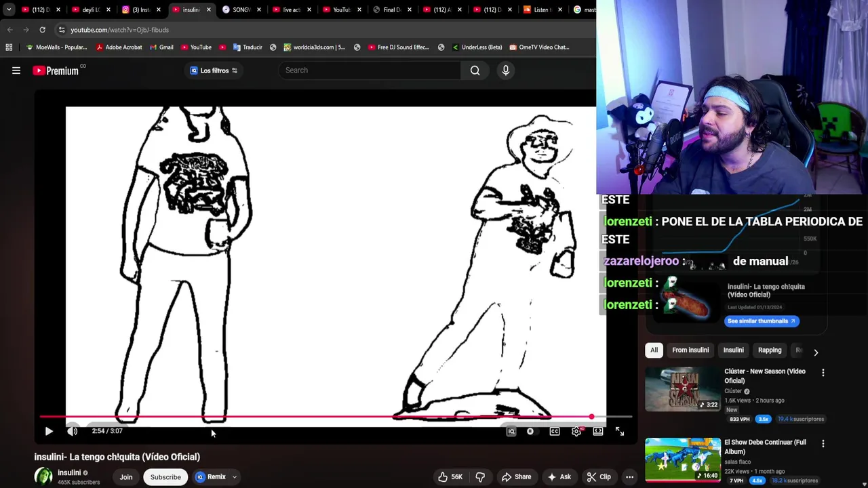Mute the video using the volume icon
Viewport: 868px width, 488px height.
73,431
